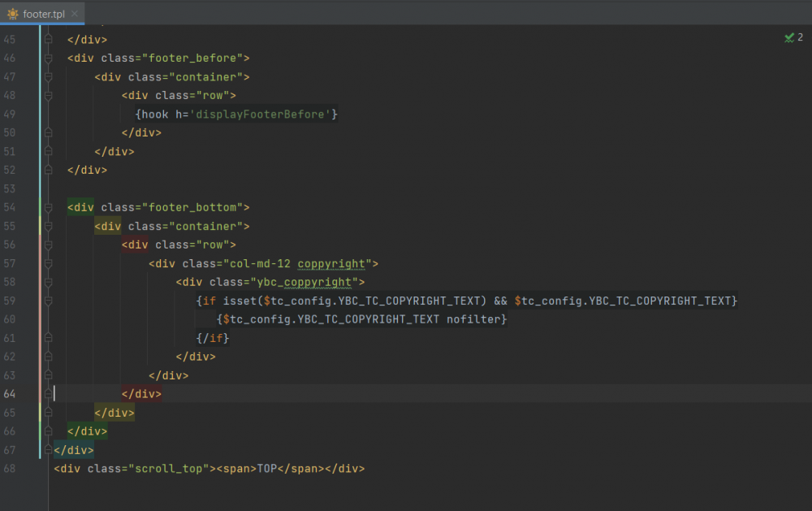Click the underlined misspelled word coppyright on line 57

(332, 263)
